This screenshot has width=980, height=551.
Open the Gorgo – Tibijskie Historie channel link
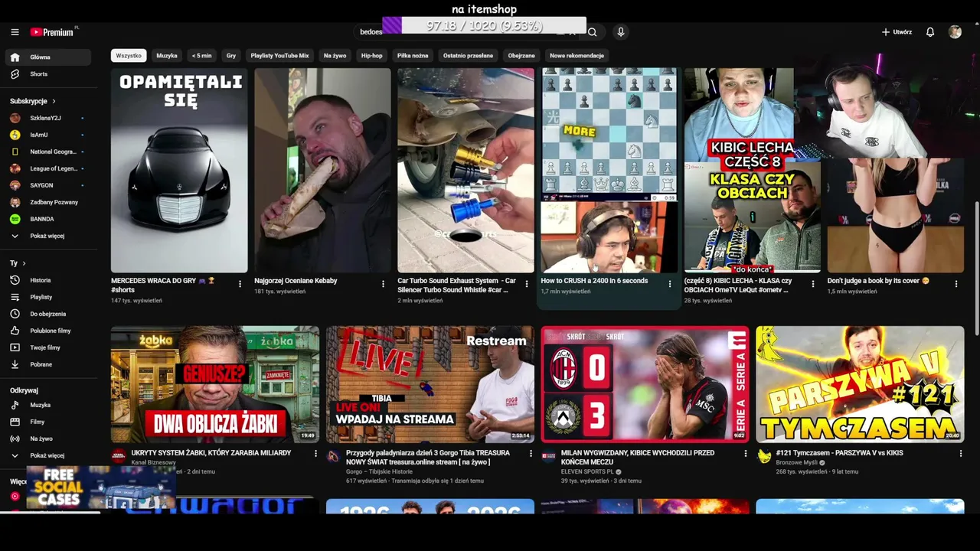coord(380,471)
